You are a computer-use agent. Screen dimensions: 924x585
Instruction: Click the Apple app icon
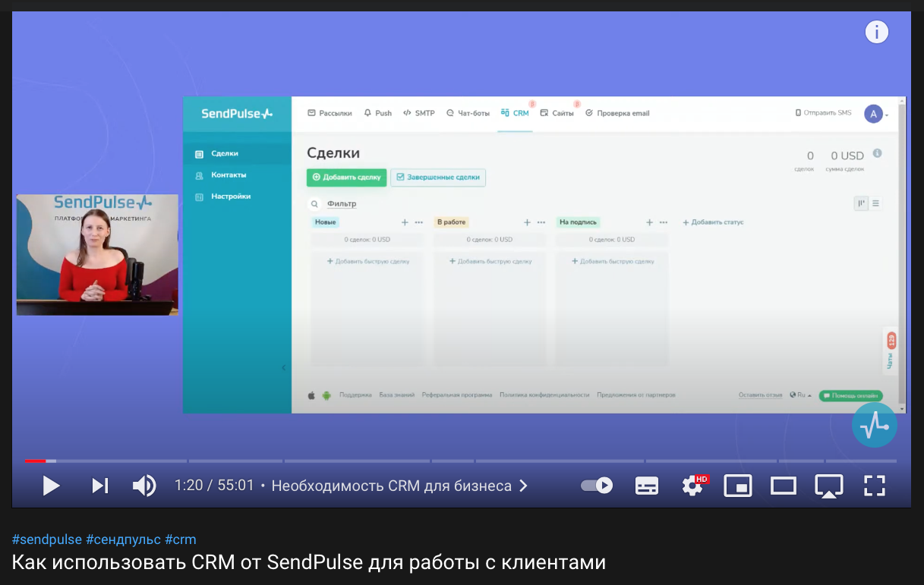tap(311, 395)
